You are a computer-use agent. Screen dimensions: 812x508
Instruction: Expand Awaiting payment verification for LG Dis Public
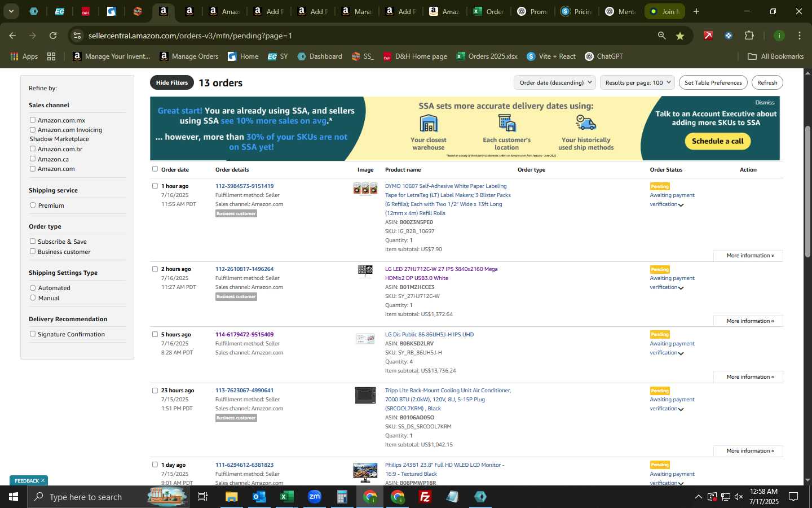(x=681, y=353)
